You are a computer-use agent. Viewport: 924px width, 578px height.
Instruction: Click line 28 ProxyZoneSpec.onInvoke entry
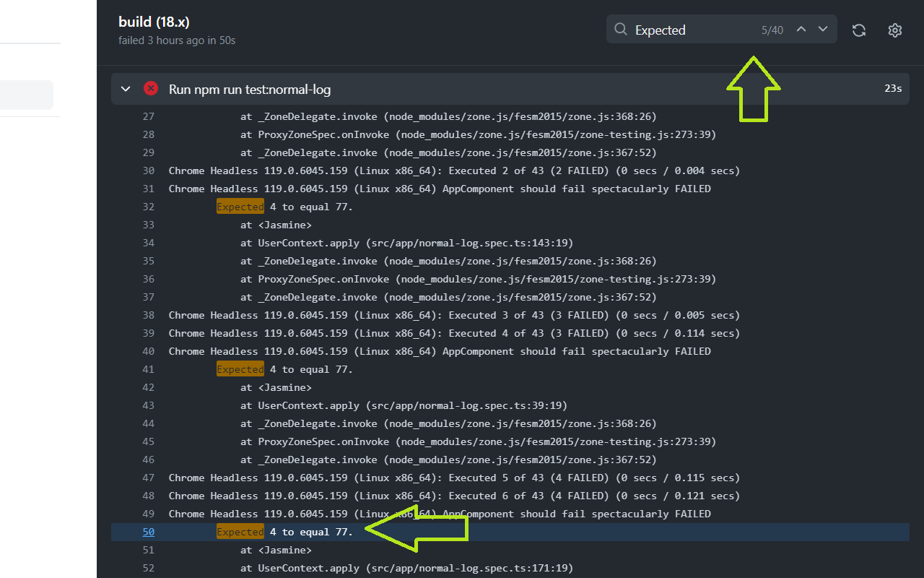478,134
